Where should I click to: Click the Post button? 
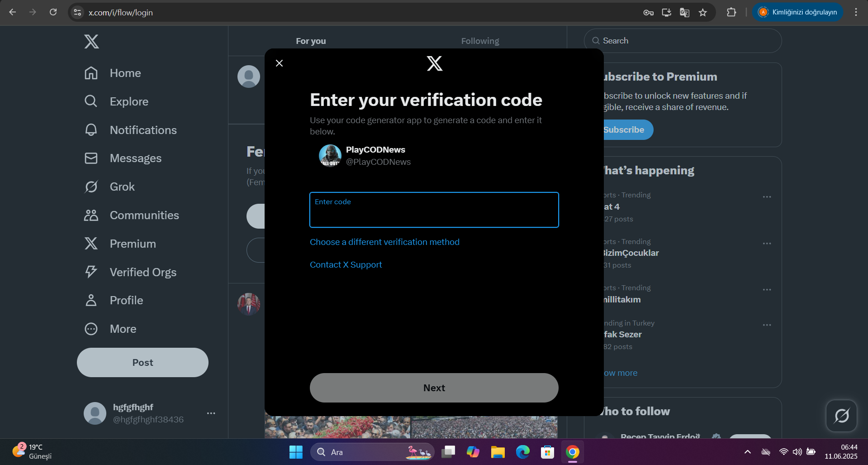(142, 363)
